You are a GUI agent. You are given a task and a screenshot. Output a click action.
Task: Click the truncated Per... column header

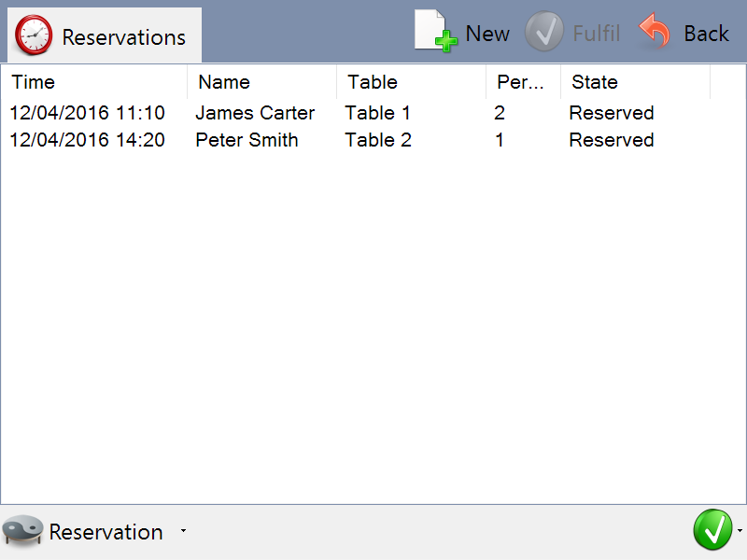click(520, 82)
